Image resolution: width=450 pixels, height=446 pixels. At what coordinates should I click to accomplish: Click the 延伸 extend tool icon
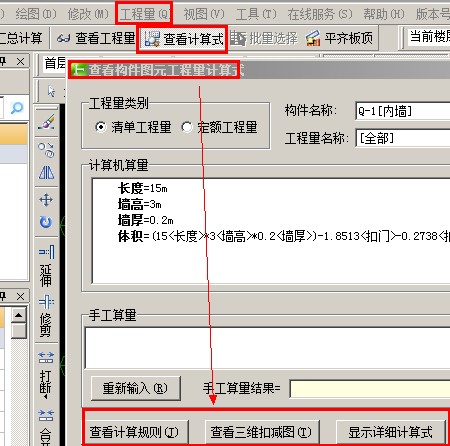coord(46,252)
